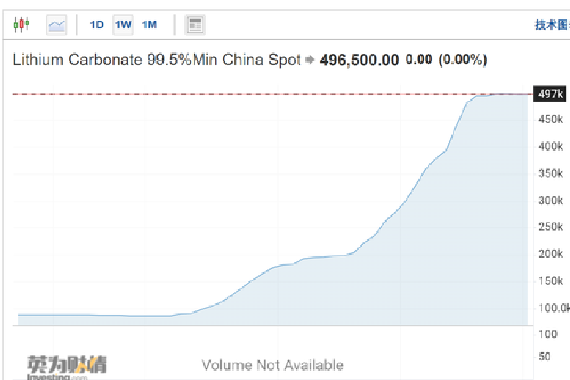
Task: Click the (0.00%) percent change value
Action: (x=463, y=60)
